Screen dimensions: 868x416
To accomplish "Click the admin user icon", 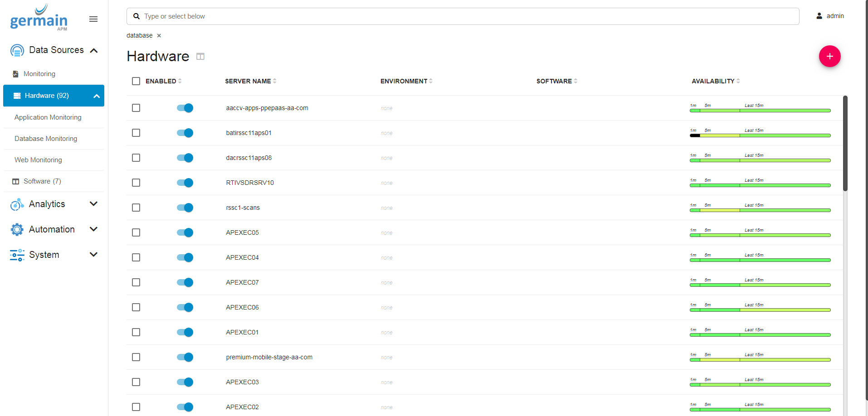I will (x=819, y=16).
